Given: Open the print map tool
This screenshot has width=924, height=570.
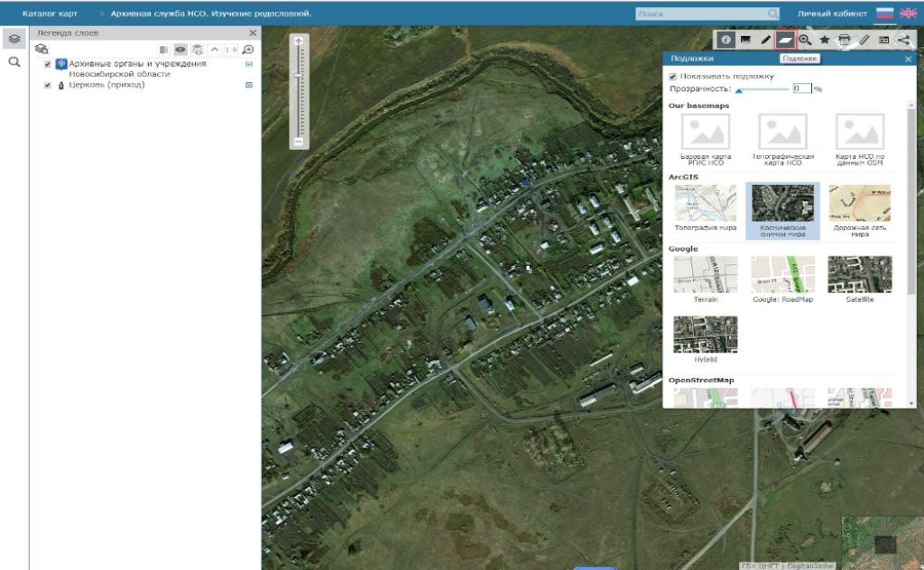Looking at the screenshot, I should pos(844,40).
